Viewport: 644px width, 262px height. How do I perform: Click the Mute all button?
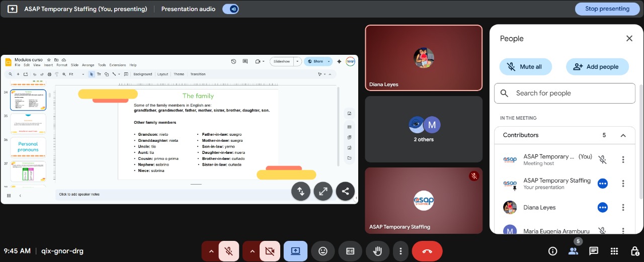pyautogui.click(x=526, y=66)
